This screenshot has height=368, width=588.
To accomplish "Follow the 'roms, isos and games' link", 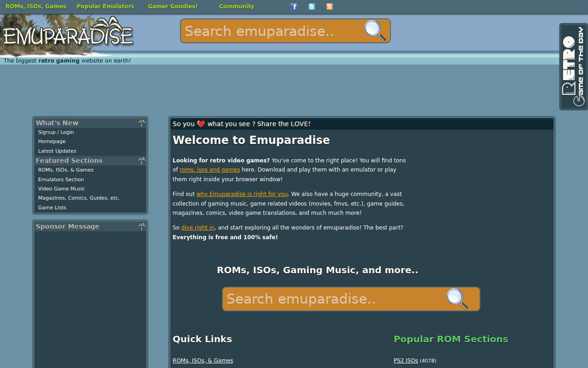I will pos(209,170).
